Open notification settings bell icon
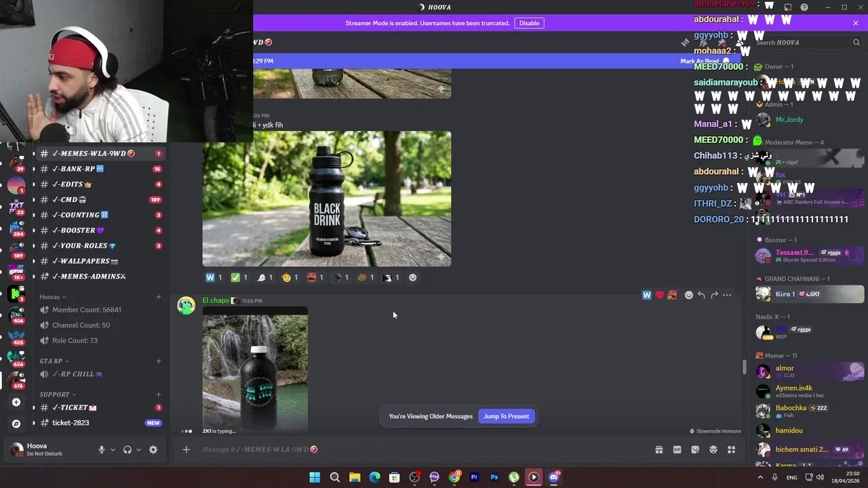 703,42
